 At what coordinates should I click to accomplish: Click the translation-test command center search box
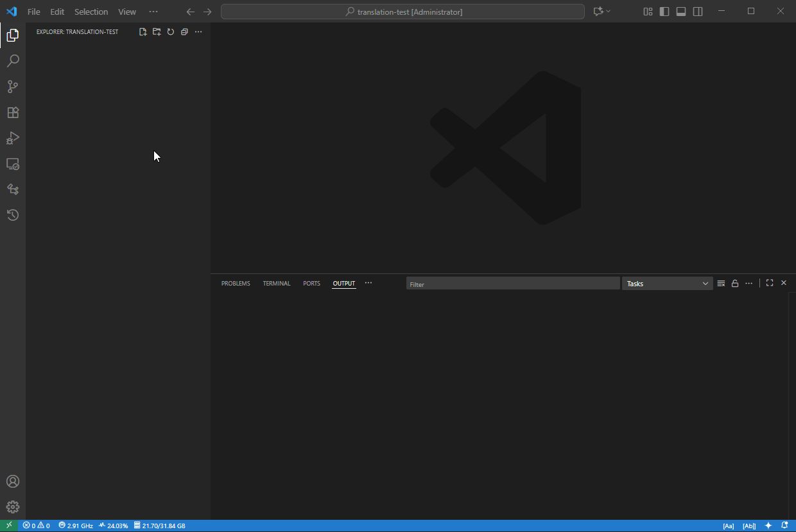pos(402,12)
